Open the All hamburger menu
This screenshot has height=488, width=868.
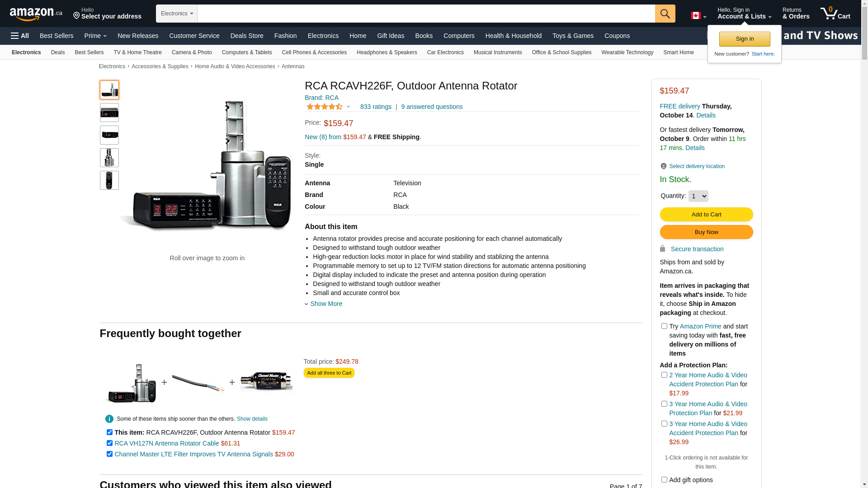(20, 36)
